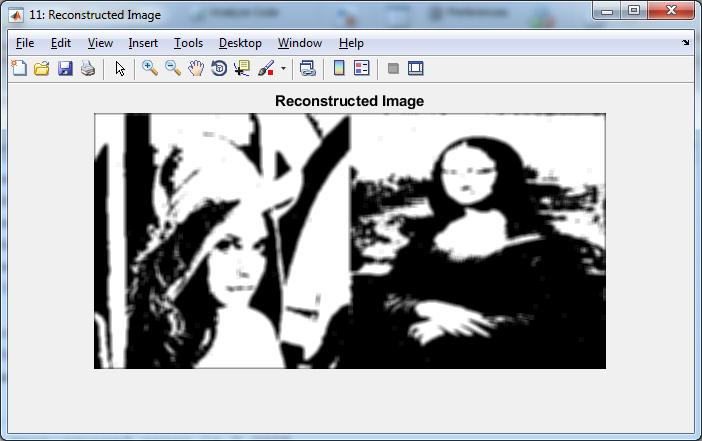The width and height of the screenshot is (702, 441).
Task: Open the Window menu
Action: click(x=300, y=43)
